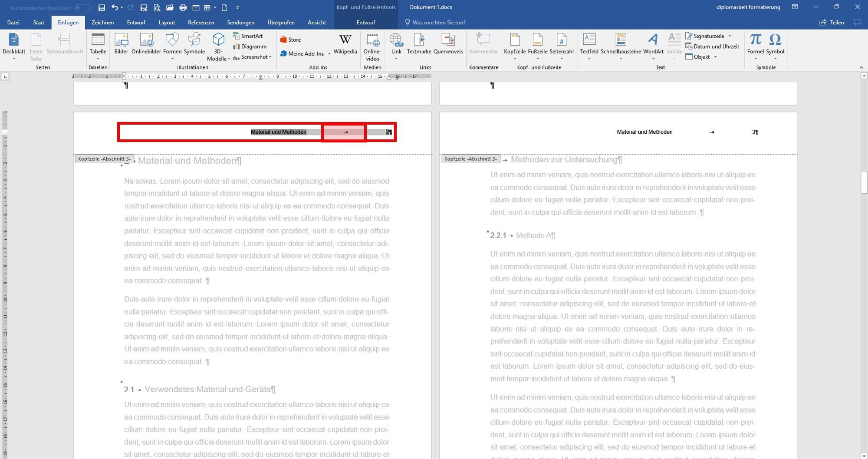The height and width of the screenshot is (459, 868).
Task: Expand the Screenshot dropdown arrow
Action: pyautogui.click(x=270, y=57)
